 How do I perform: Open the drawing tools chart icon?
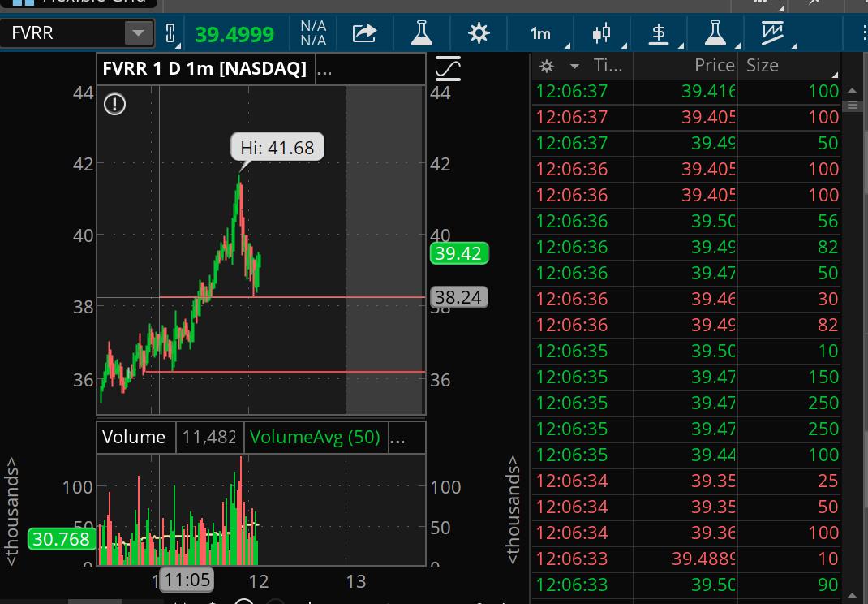pyautogui.click(x=772, y=33)
